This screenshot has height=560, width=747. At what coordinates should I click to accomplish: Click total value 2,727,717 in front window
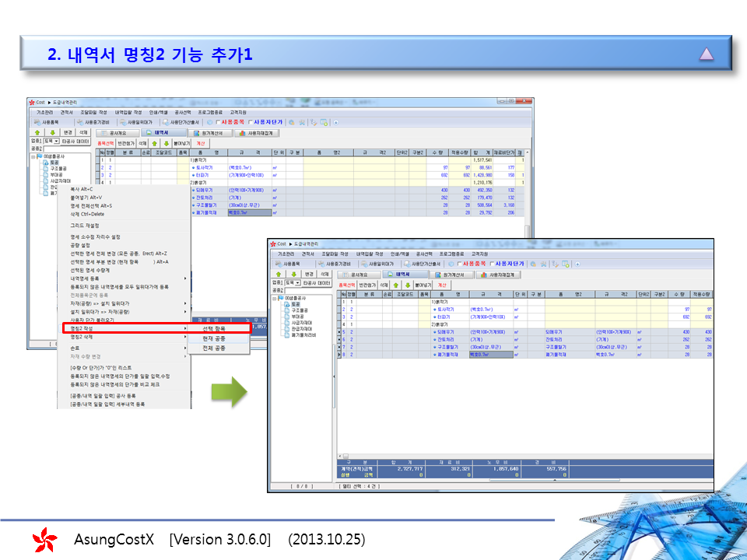[x=410, y=469]
